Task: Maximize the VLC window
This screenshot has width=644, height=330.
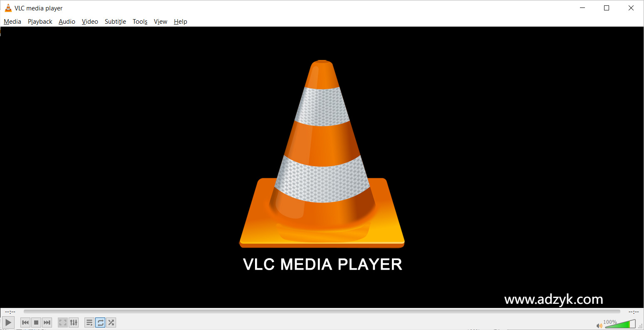Action: pyautogui.click(x=607, y=8)
